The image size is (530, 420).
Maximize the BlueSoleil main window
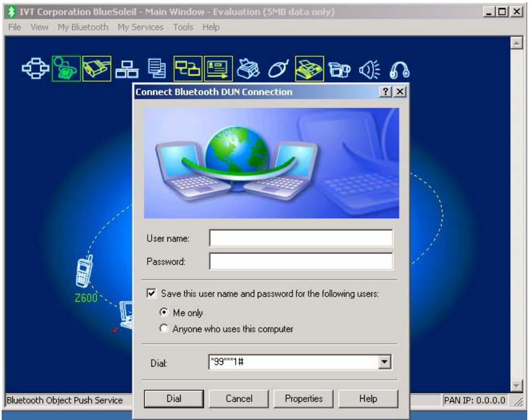point(502,12)
